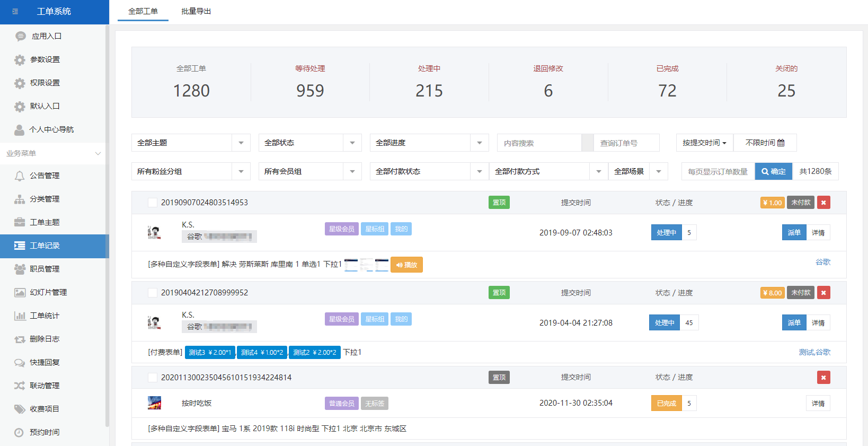Delete order 20190404212708999952 with red X
This screenshot has height=446, width=868.
click(823, 293)
